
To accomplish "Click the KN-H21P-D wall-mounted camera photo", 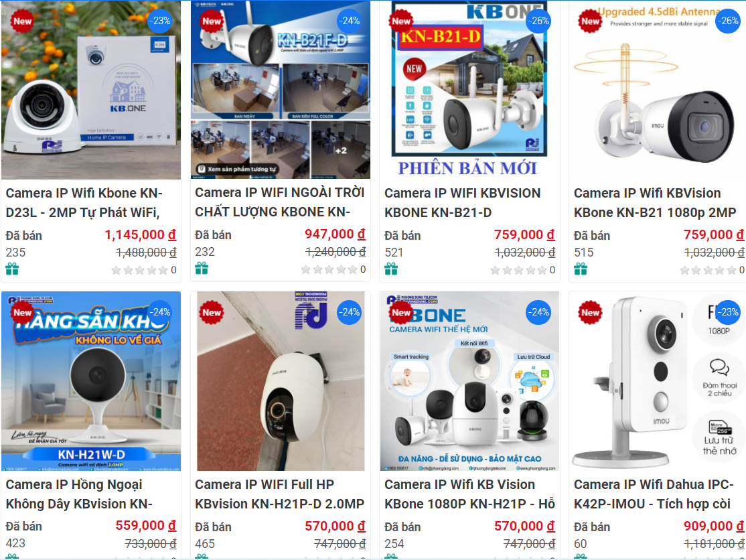I will tap(281, 381).
